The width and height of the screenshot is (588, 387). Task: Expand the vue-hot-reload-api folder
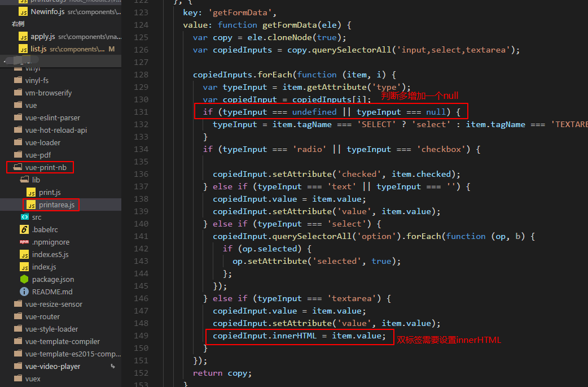(x=56, y=130)
